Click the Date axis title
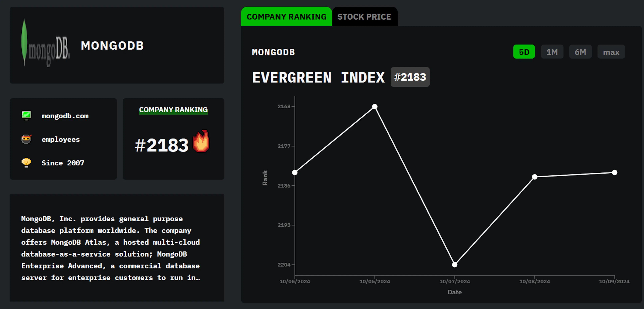 [x=455, y=292]
